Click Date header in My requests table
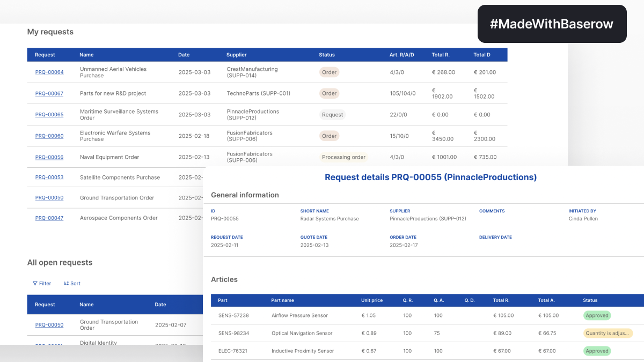Screen dimensions: 644x362 [x=184, y=55]
